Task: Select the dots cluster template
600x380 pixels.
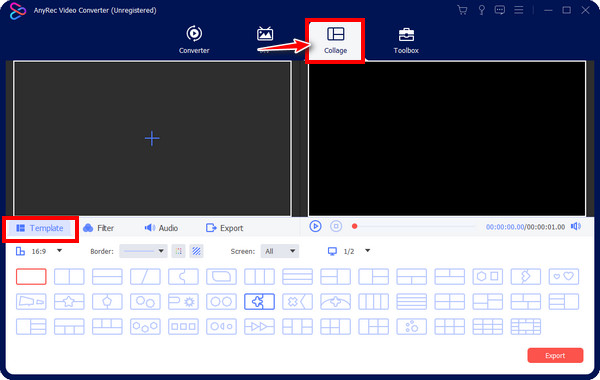Action: point(411,327)
